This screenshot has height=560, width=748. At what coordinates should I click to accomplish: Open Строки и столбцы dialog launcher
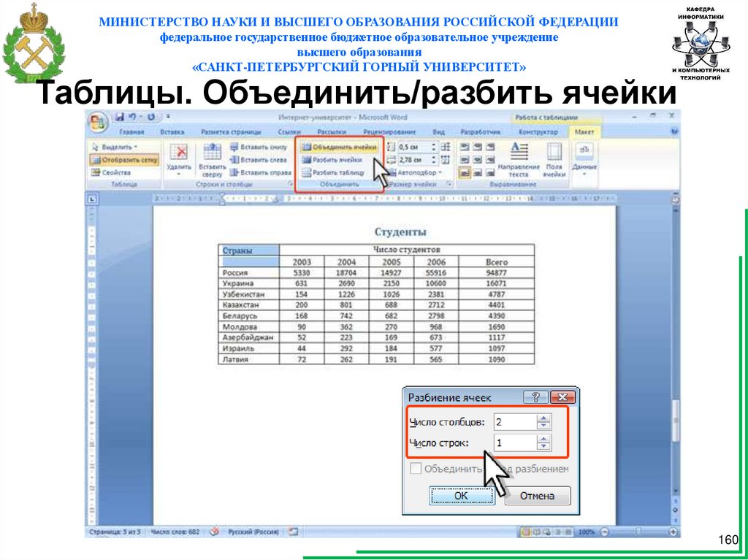289,184
